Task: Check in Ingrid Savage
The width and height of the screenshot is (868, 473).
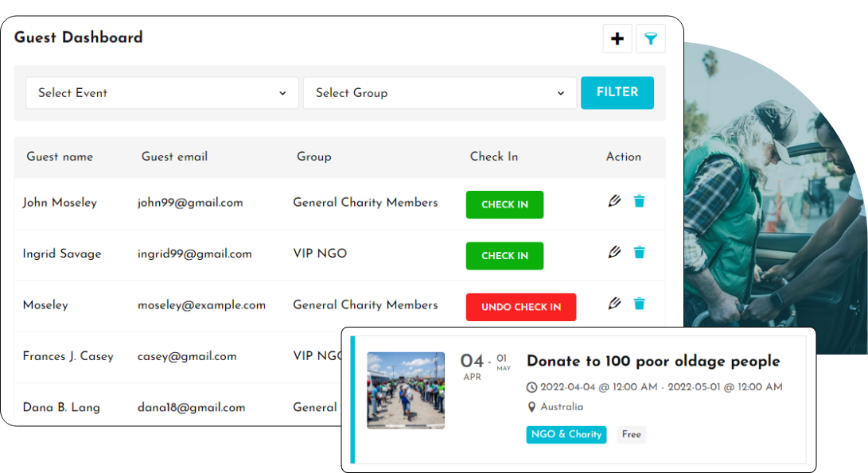Action: click(x=504, y=256)
